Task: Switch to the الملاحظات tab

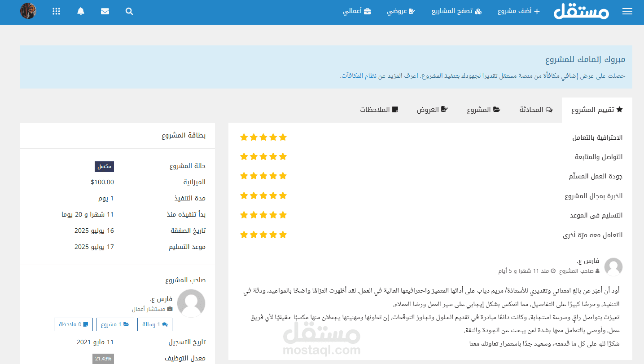Action: tap(379, 110)
